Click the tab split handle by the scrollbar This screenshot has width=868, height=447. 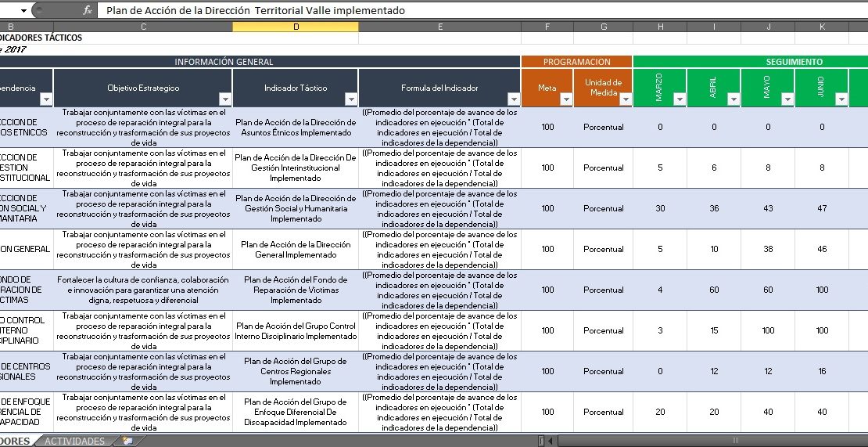[541, 441]
